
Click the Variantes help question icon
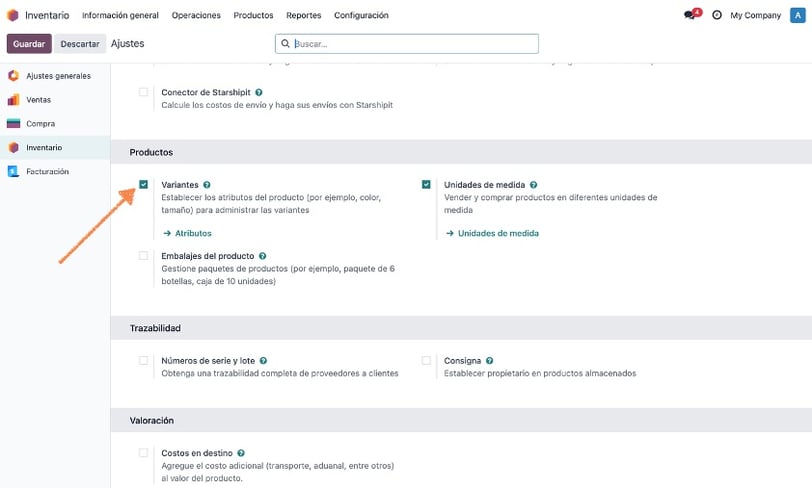point(207,185)
